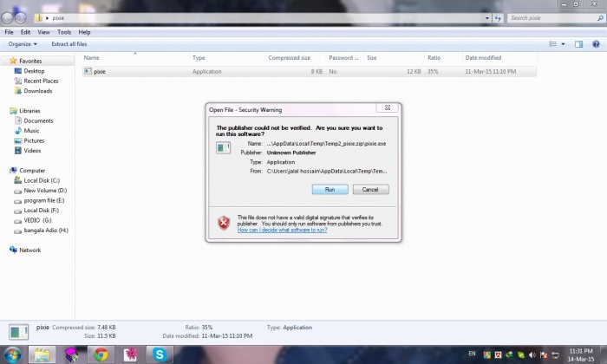The image size is (607, 364).
Task: Click the Refresh button beside address bar
Action: 498,18
